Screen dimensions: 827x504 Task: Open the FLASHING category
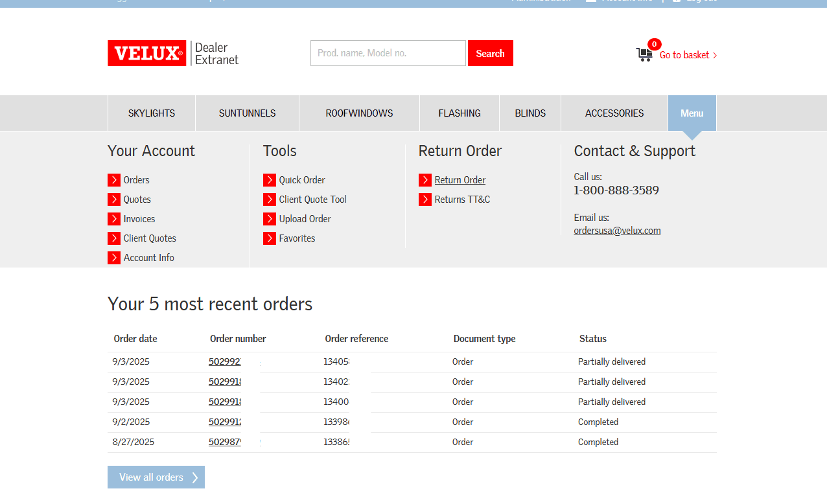pyautogui.click(x=460, y=113)
